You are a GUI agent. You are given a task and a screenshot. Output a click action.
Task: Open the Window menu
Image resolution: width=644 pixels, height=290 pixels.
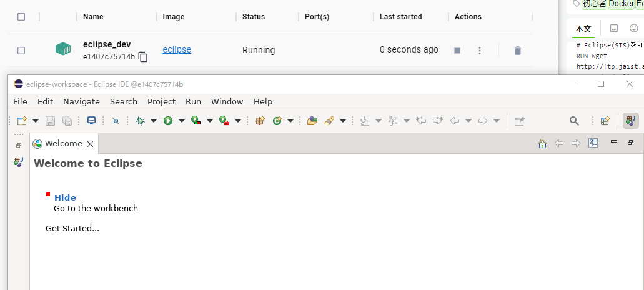point(227,101)
